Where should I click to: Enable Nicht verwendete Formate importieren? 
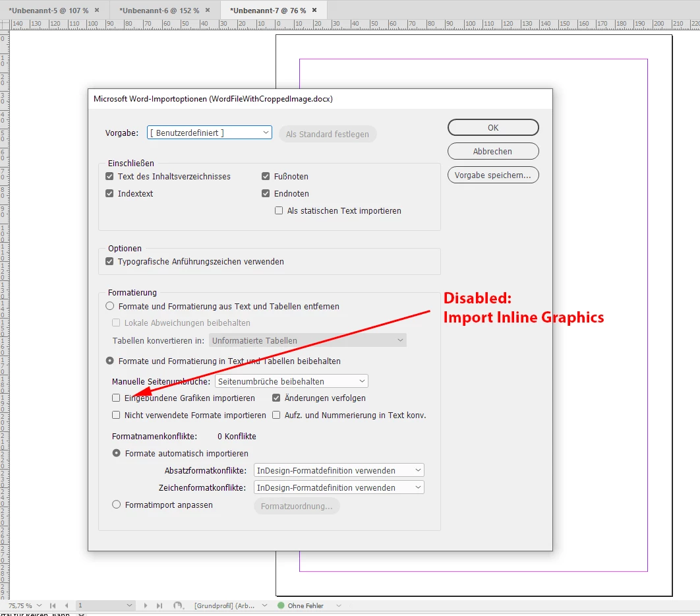click(116, 415)
